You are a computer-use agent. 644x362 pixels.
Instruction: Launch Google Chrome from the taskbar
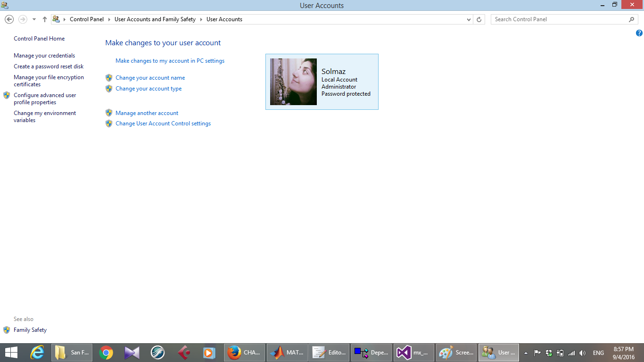[x=106, y=353]
